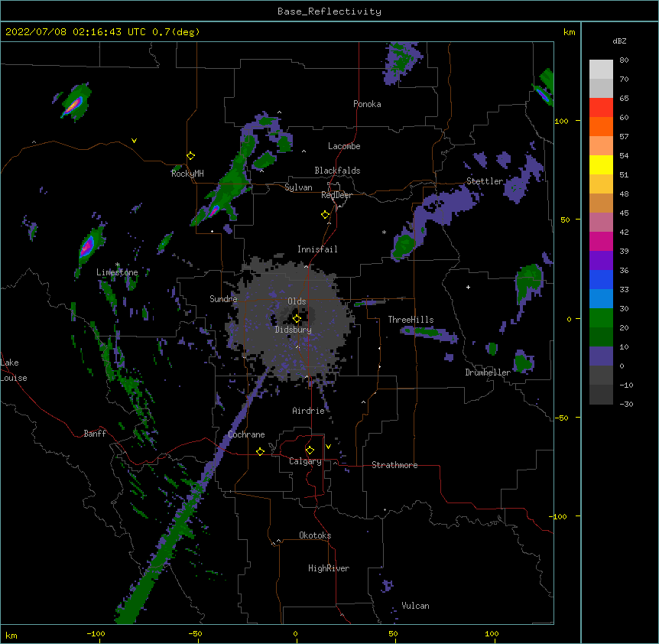Viewport: 659px width, 644px height.
Task: Click the Sundre city label
Action: point(223,299)
